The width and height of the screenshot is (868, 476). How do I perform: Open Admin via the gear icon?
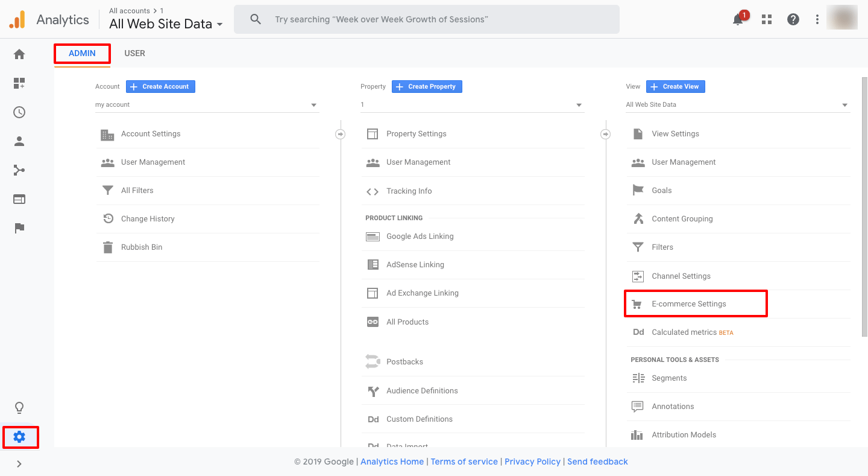coord(20,437)
